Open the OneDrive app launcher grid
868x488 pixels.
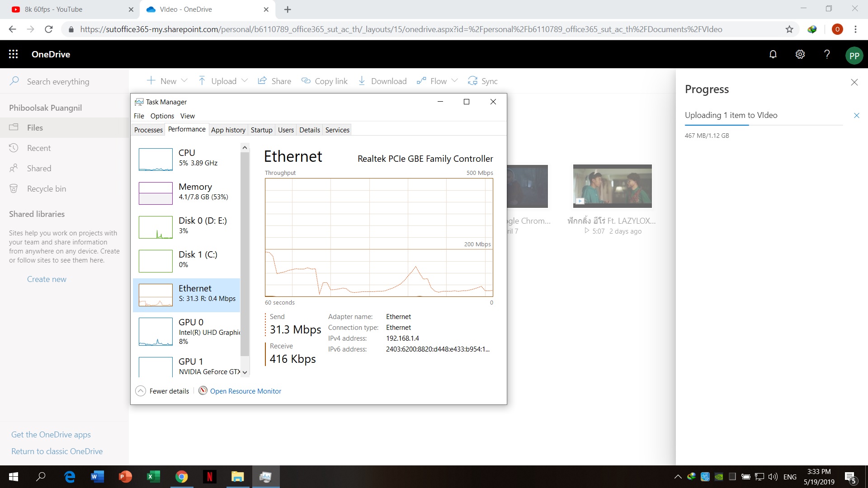point(13,54)
